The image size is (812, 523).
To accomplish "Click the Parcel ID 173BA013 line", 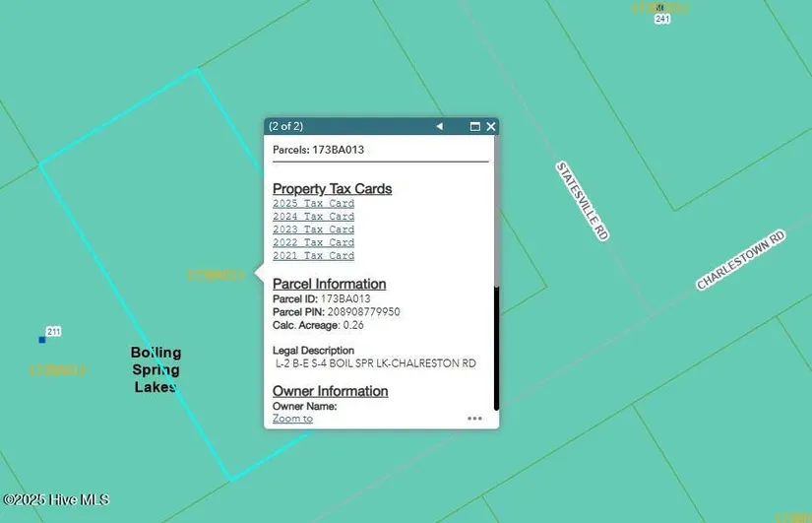I will click(322, 298).
